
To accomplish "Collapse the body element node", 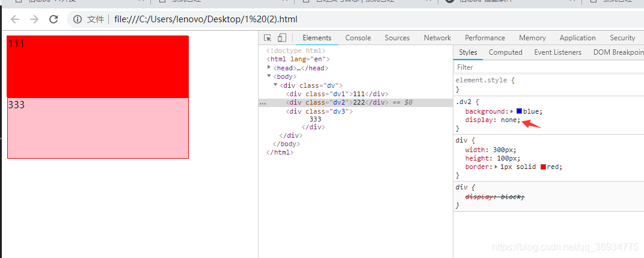I will pos(269,76).
